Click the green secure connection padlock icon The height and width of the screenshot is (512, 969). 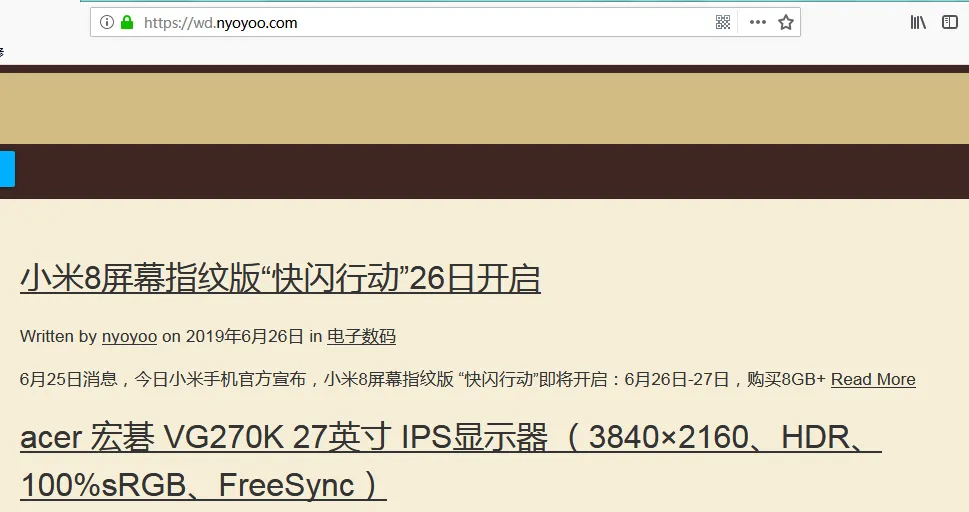(127, 23)
